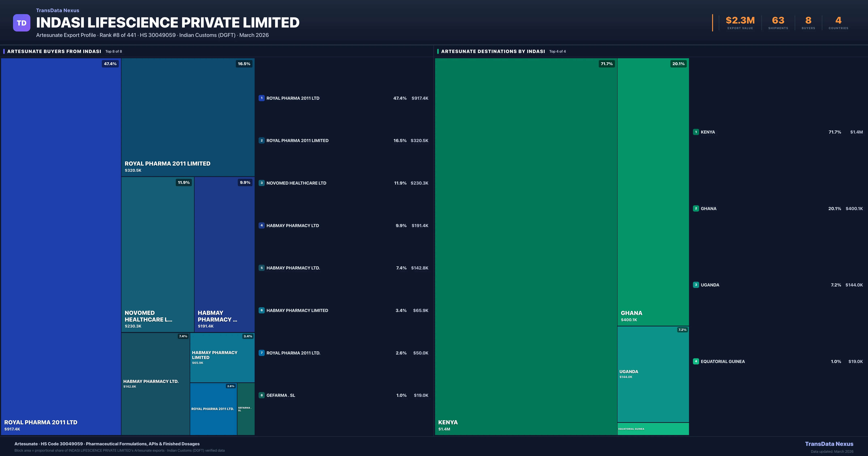Image resolution: width=868 pixels, height=456 pixels.
Task: Click the rank 3 badge next to NOVOMED HEALTHCARE LTD
Action: pos(262,183)
